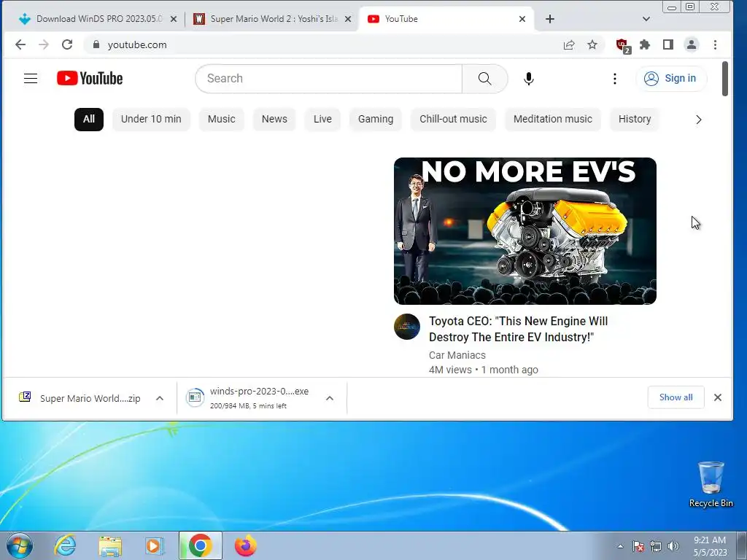Switch to Super Mario World 2 tab
The height and width of the screenshot is (560, 747).
[273, 19]
